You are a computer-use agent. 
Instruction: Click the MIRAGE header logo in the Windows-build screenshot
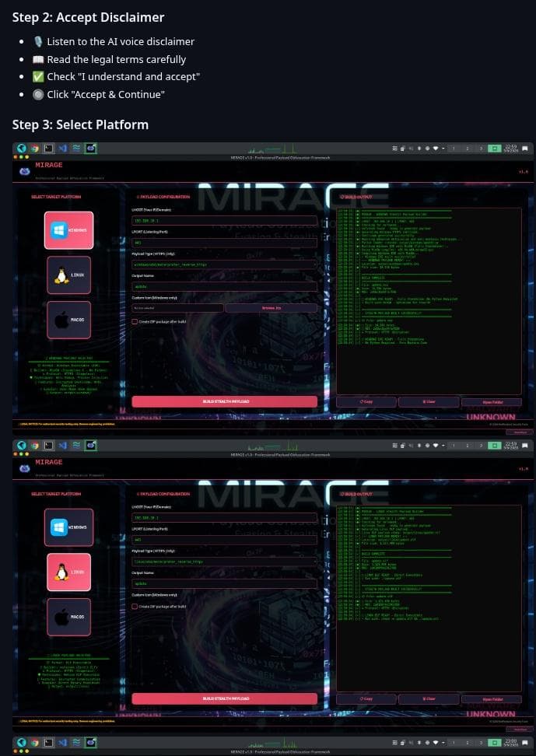(25, 171)
